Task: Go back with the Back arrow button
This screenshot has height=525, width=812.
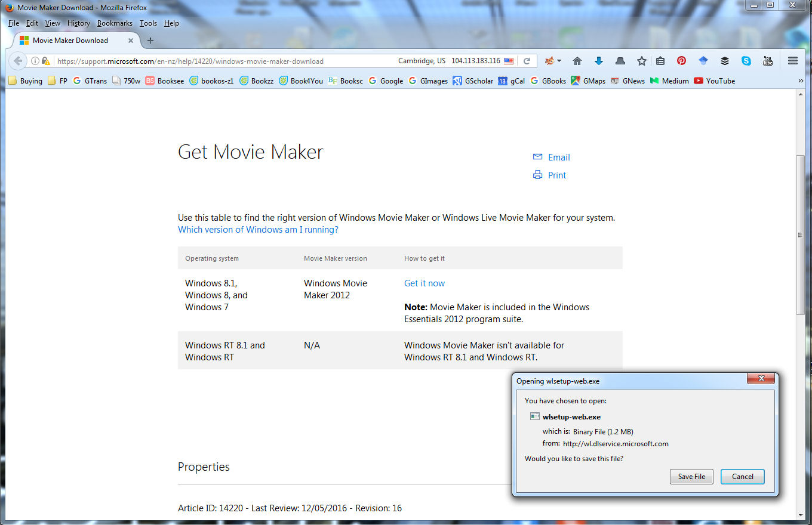Action: (18, 61)
